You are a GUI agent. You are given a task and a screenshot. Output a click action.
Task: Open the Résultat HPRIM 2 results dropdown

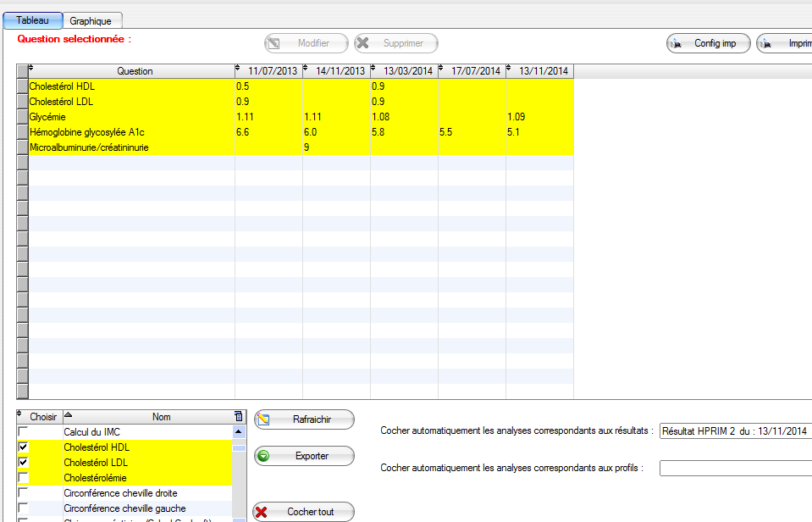tap(735, 430)
